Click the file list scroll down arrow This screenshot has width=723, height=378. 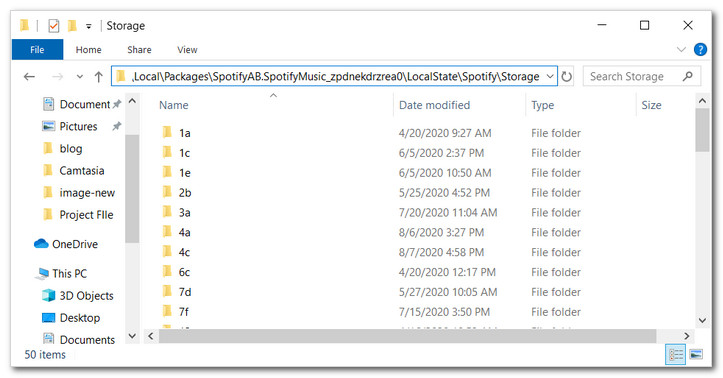702,320
